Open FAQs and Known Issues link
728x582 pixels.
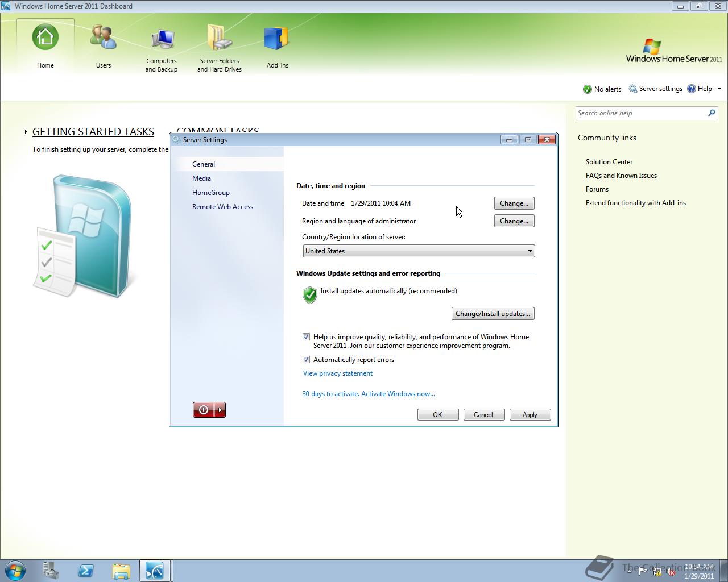[x=621, y=176]
